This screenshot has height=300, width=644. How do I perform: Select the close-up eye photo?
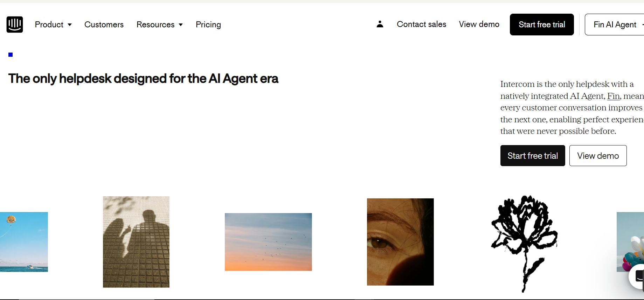pyautogui.click(x=400, y=242)
